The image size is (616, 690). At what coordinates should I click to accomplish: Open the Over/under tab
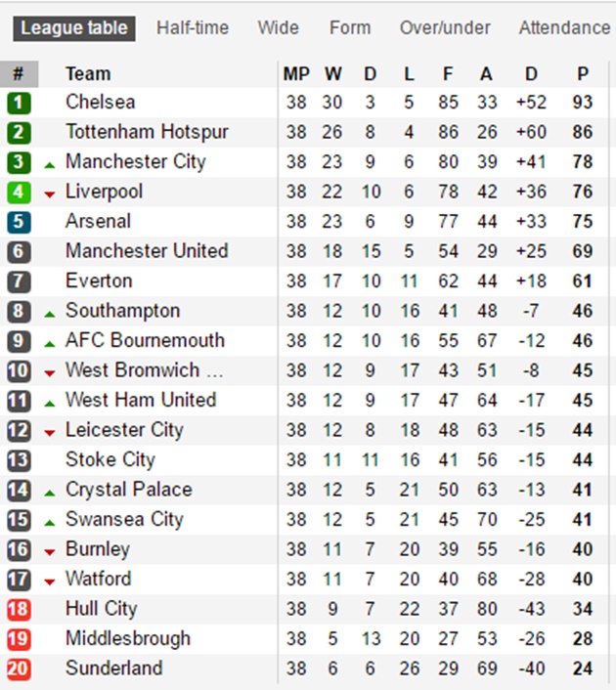[445, 28]
